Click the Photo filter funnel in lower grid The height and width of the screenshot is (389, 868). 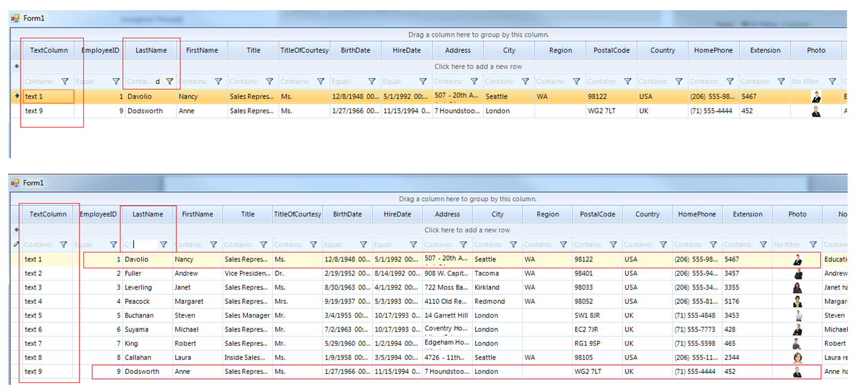[x=813, y=245]
